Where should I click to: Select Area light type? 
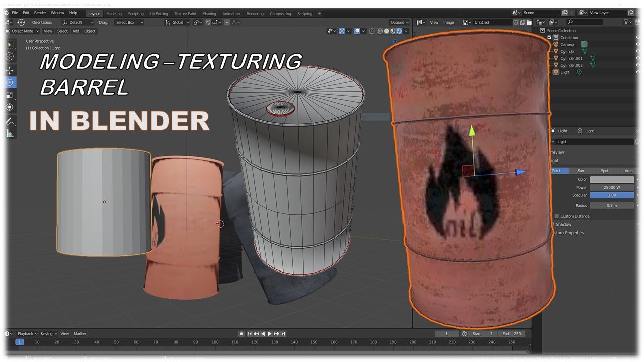click(628, 171)
